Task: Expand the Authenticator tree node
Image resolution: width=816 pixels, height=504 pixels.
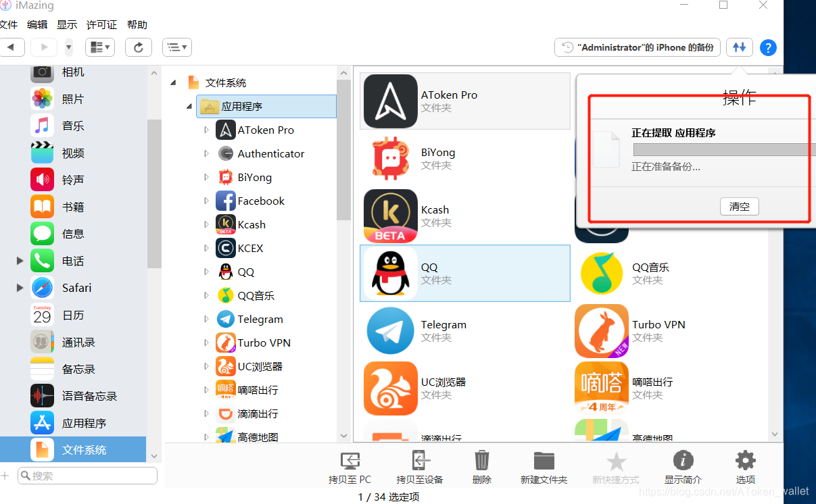Action: (x=206, y=153)
